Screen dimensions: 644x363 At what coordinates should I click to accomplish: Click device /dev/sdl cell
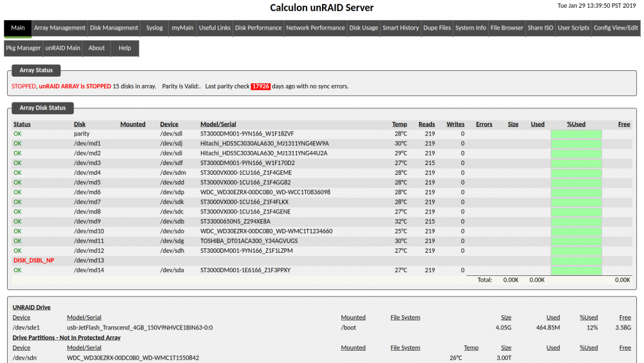171,133
